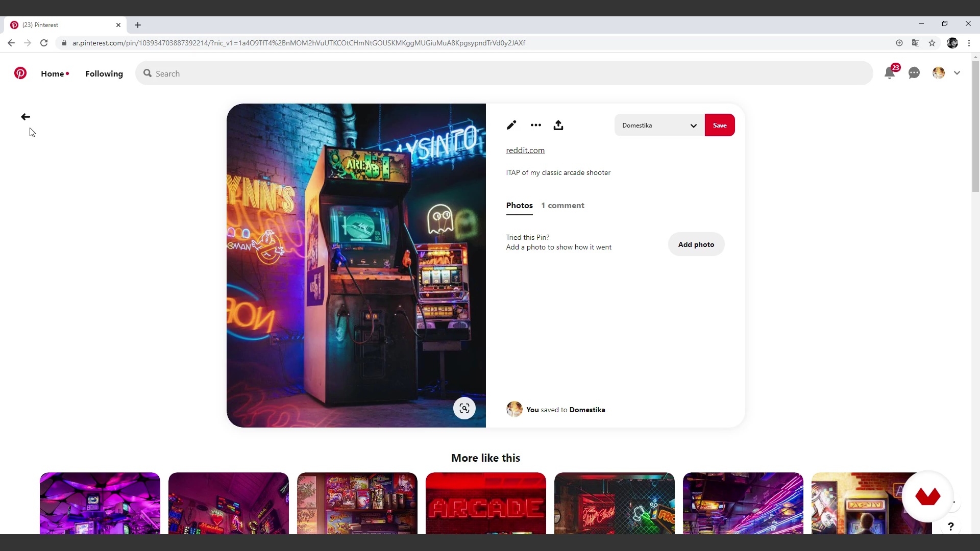Click the search magnifier icon
The height and width of the screenshot is (551, 980).
click(x=148, y=73)
